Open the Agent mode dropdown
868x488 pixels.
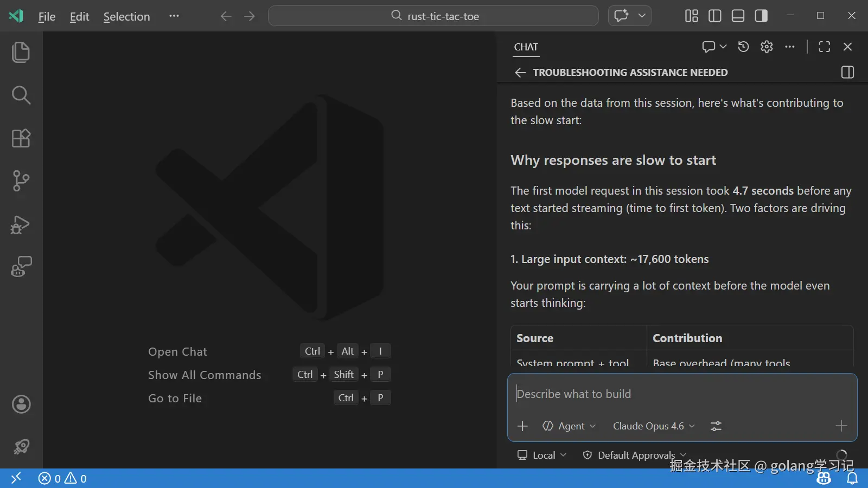569,426
